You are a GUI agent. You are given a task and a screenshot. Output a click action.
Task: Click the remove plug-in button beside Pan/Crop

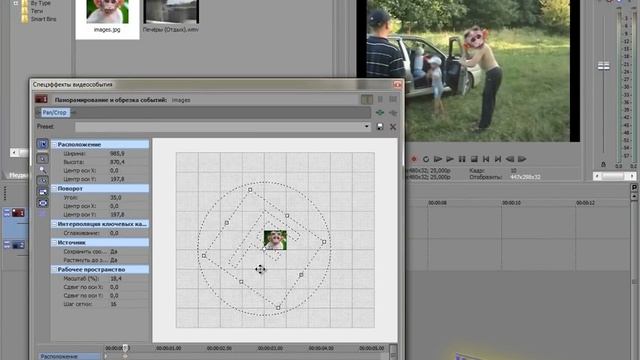click(393, 113)
